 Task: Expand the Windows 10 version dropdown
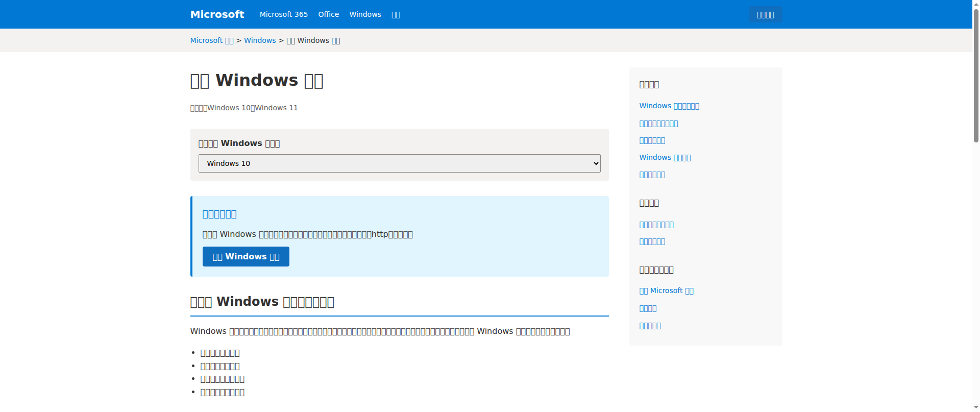coord(400,163)
